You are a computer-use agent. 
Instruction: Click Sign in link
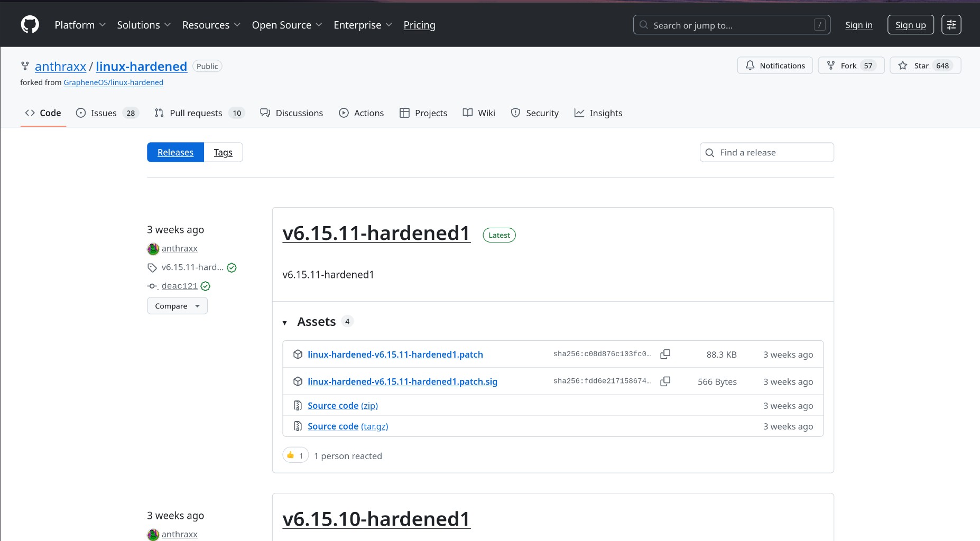point(858,25)
